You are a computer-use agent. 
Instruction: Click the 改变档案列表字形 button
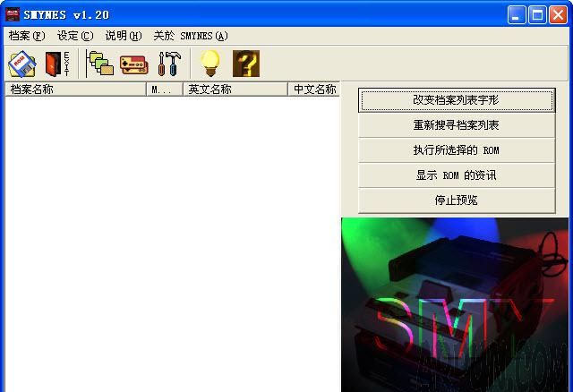pyautogui.click(x=457, y=99)
